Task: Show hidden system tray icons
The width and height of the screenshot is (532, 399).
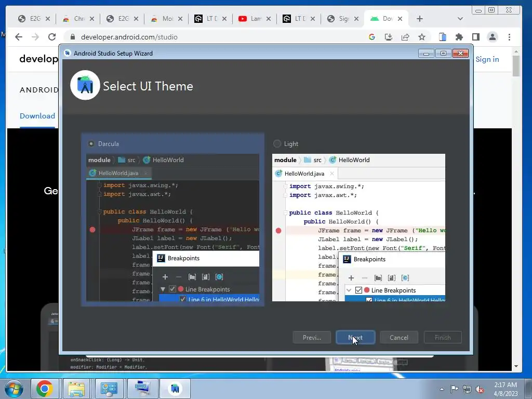Action: click(x=442, y=389)
